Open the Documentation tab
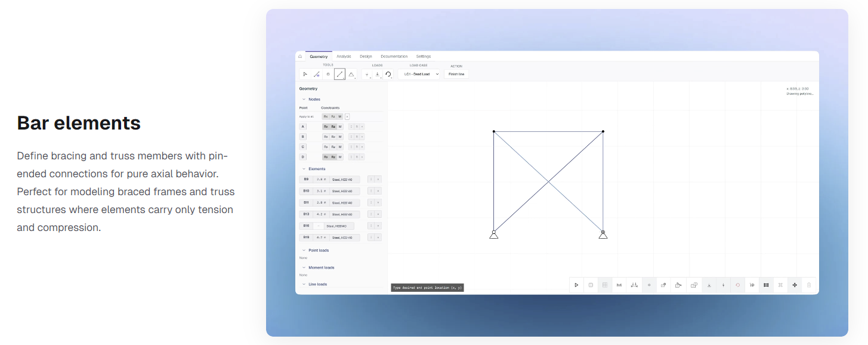Viewport: 868px width, 345px height. coord(394,56)
